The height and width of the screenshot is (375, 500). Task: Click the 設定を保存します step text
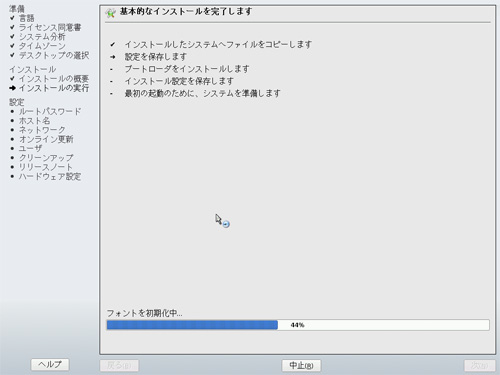point(156,57)
